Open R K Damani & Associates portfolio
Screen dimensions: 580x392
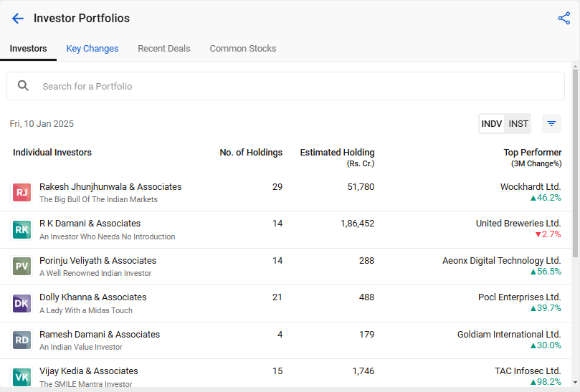(90, 224)
